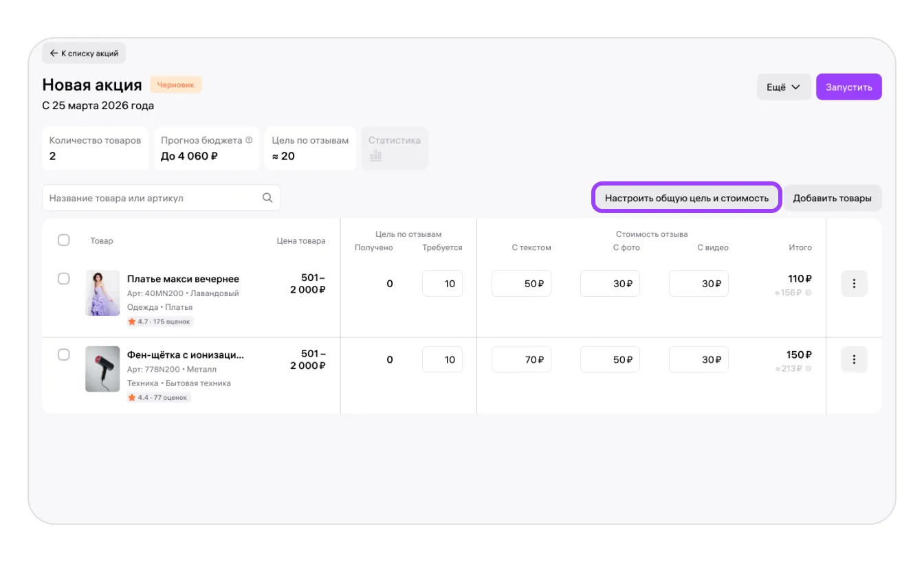Click the search magnifier icon

pyautogui.click(x=267, y=198)
